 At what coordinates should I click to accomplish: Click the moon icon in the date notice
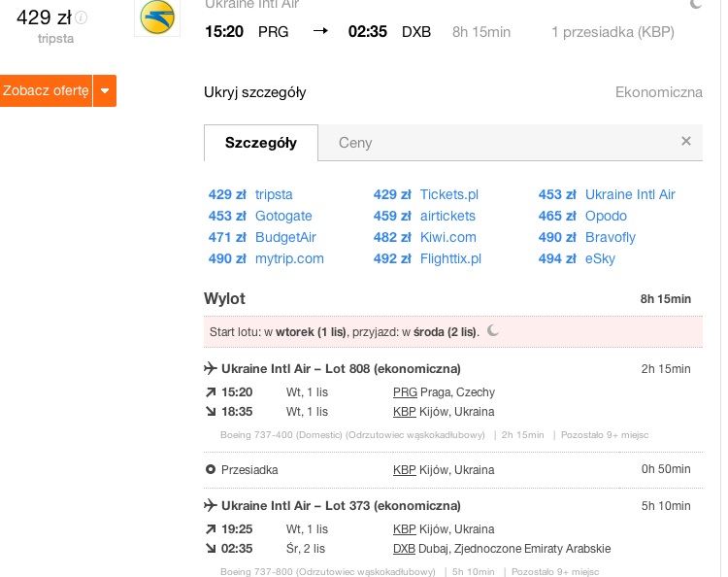(493, 331)
